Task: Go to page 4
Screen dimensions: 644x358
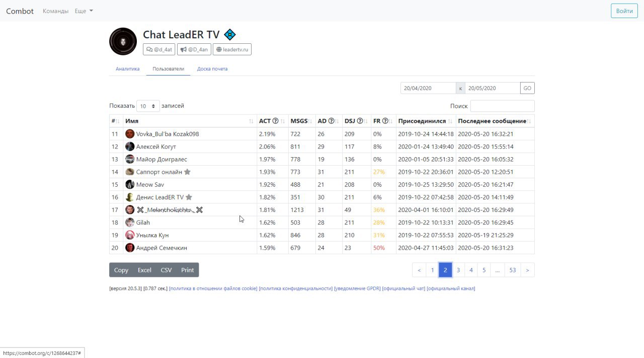Action: pos(471,270)
